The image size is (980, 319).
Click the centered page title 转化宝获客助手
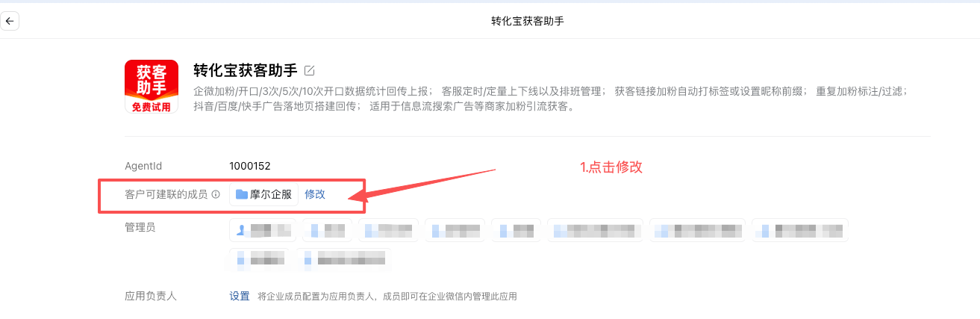[528, 21]
